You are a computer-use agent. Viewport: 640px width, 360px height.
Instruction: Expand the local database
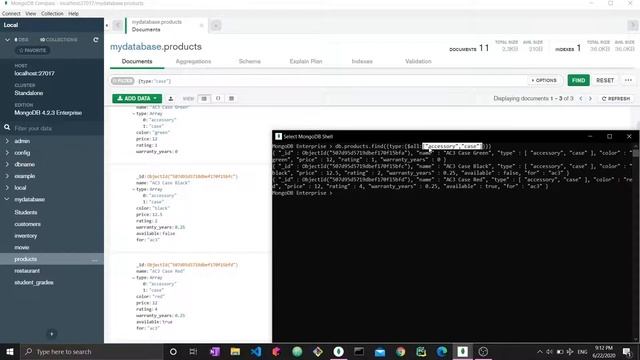[x=7, y=188]
